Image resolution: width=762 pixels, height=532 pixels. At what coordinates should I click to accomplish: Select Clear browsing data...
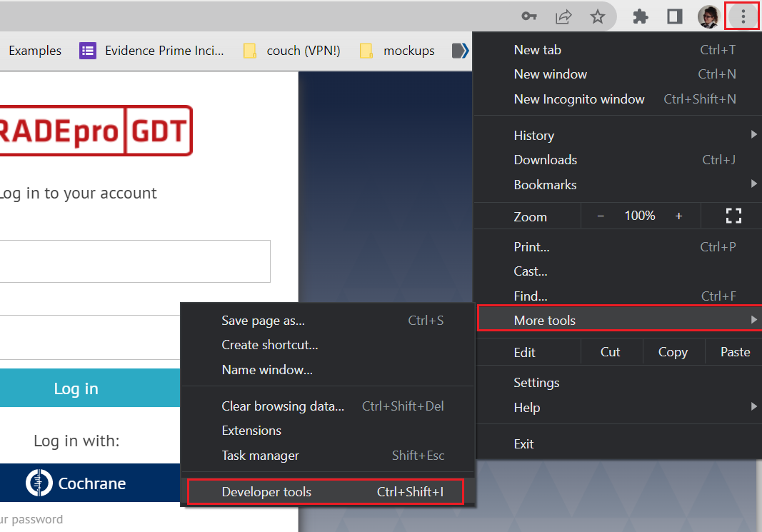tap(283, 406)
